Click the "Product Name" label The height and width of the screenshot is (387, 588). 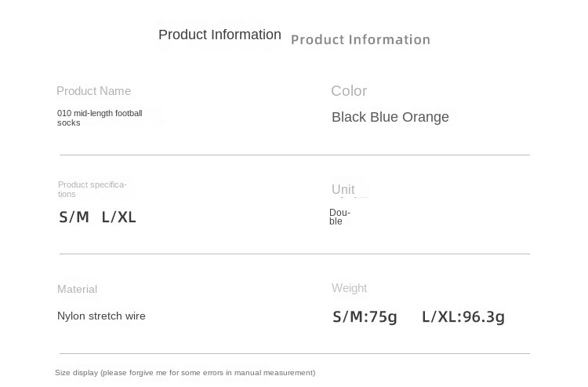tap(93, 91)
